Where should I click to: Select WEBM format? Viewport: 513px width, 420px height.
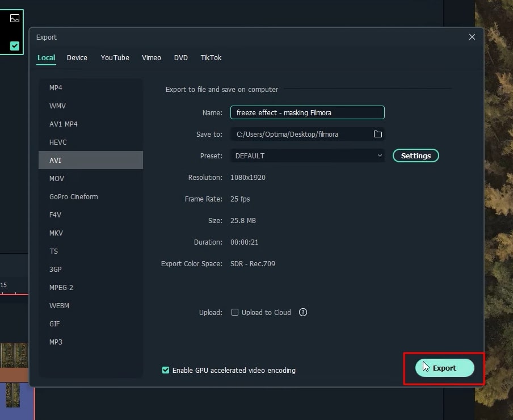pos(91,305)
